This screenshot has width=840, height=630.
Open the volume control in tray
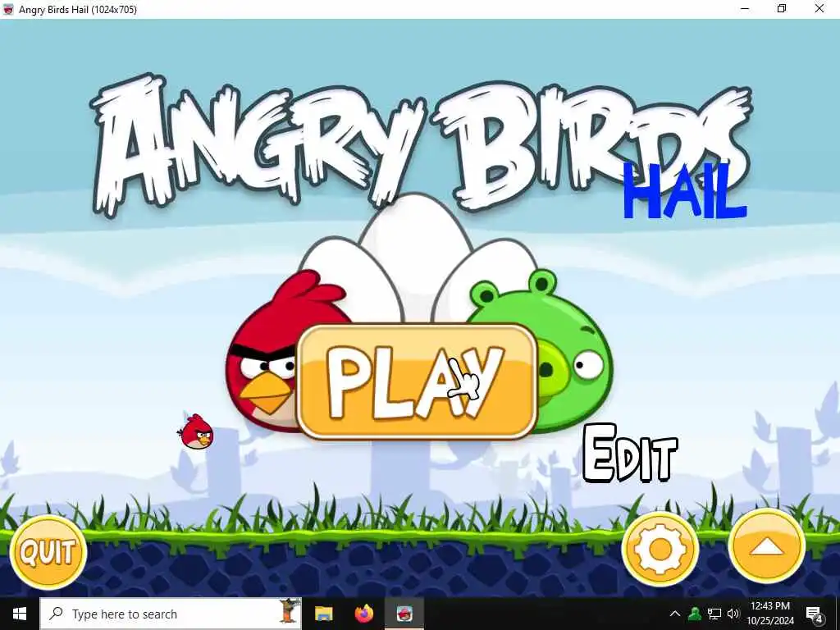733,614
